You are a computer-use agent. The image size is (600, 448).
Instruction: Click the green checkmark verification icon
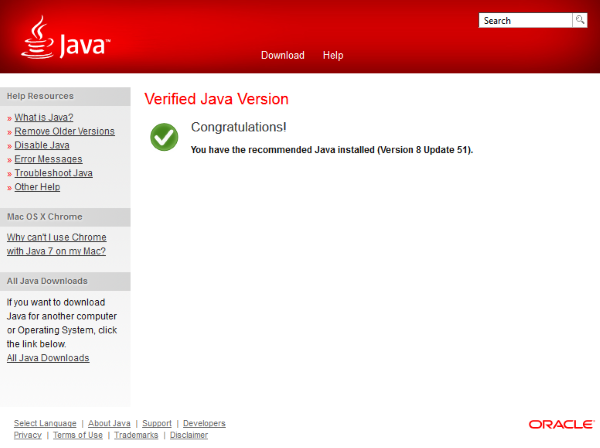tap(164, 137)
